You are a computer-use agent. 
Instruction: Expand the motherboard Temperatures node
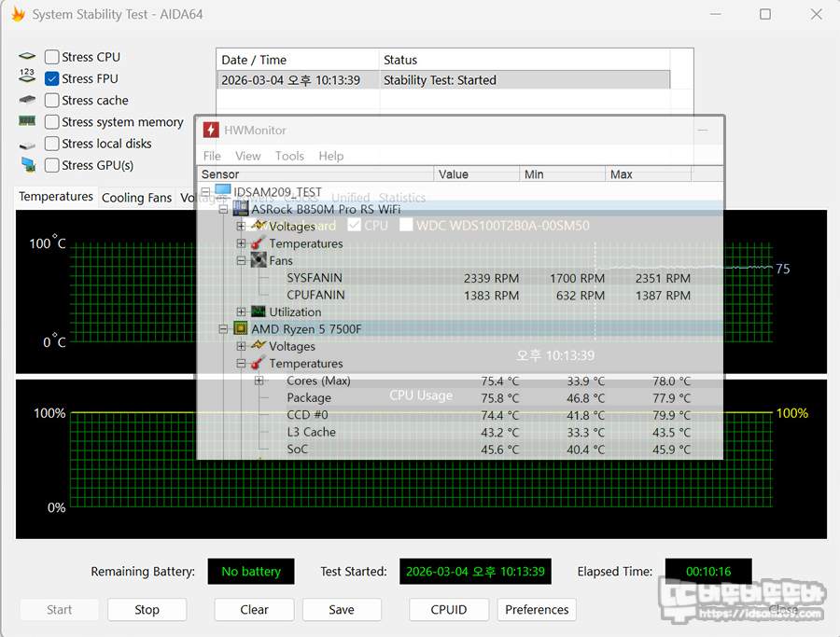[241, 243]
